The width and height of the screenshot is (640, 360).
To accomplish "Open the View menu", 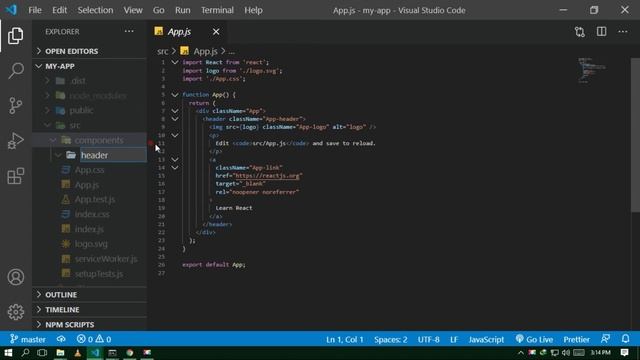I will [x=133, y=10].
